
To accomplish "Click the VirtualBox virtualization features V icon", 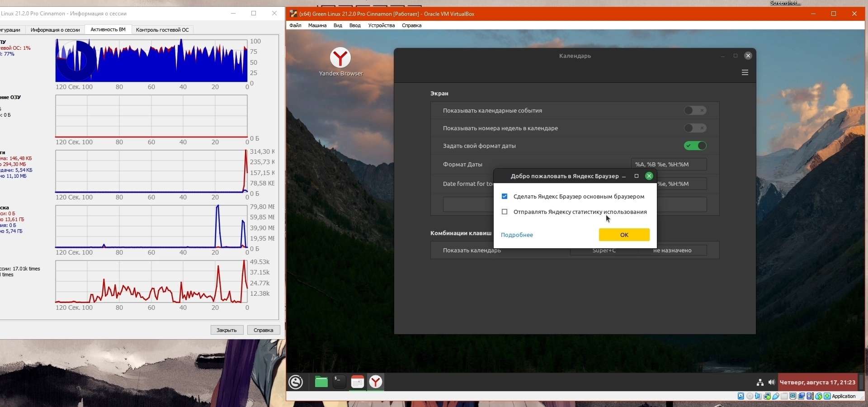I will pos(810,396).
